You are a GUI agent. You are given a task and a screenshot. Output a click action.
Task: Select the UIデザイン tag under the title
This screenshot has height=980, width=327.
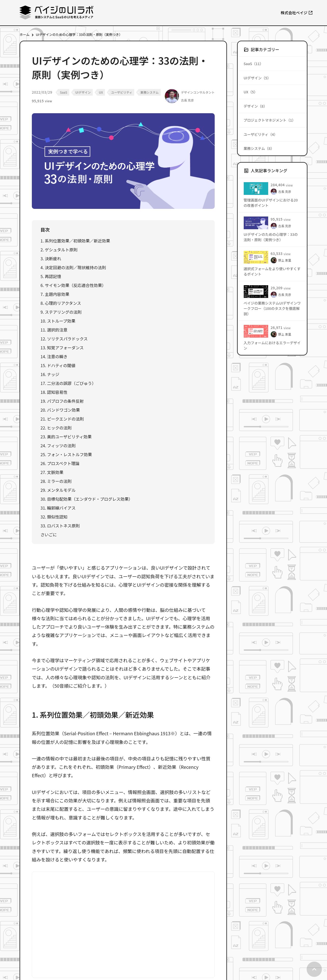83,92
